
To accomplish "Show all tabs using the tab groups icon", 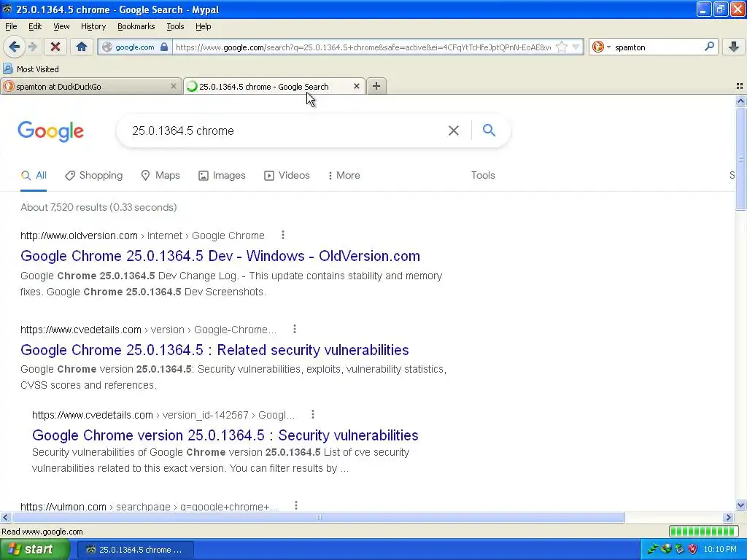I will point(740,86).
